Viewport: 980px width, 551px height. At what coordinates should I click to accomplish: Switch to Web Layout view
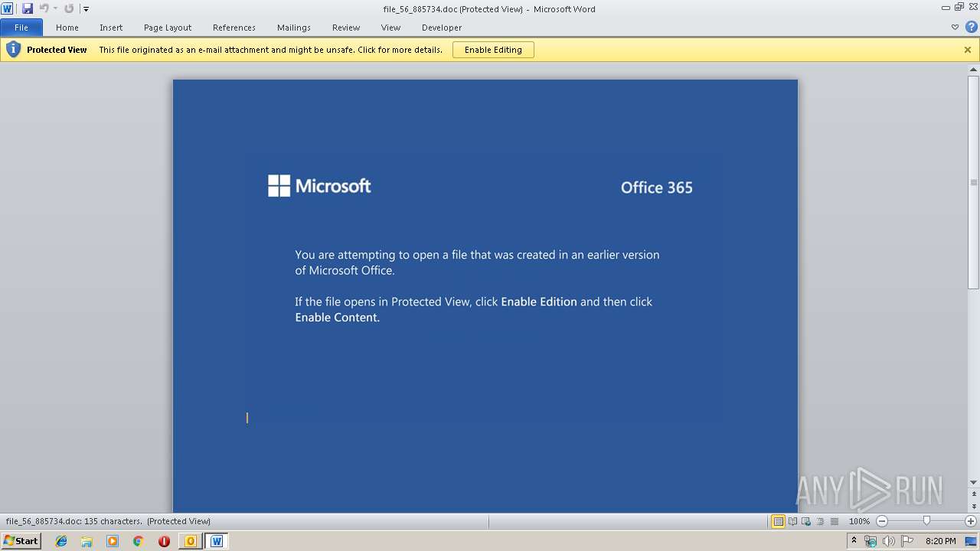[806, 521]
